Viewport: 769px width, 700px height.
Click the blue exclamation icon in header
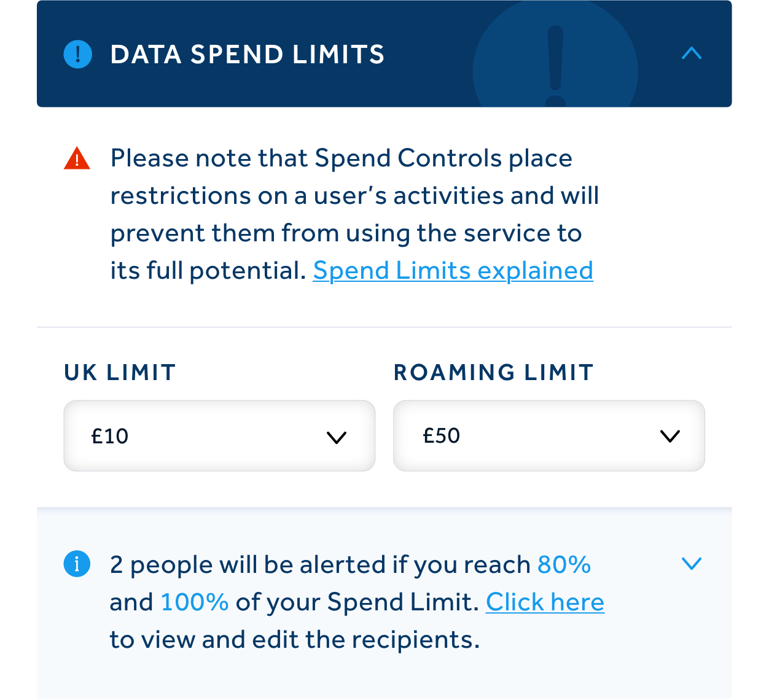[x=78, y=54]
